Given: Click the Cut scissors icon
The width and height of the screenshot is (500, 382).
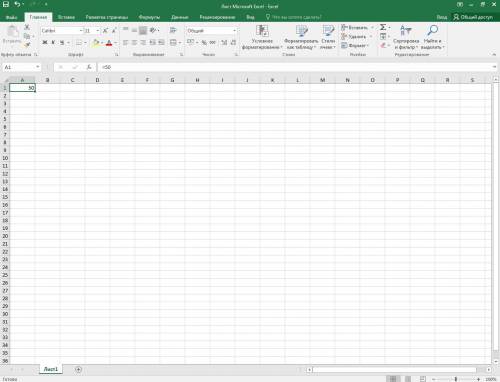Looking at the screenshot, I should (27, 27).
